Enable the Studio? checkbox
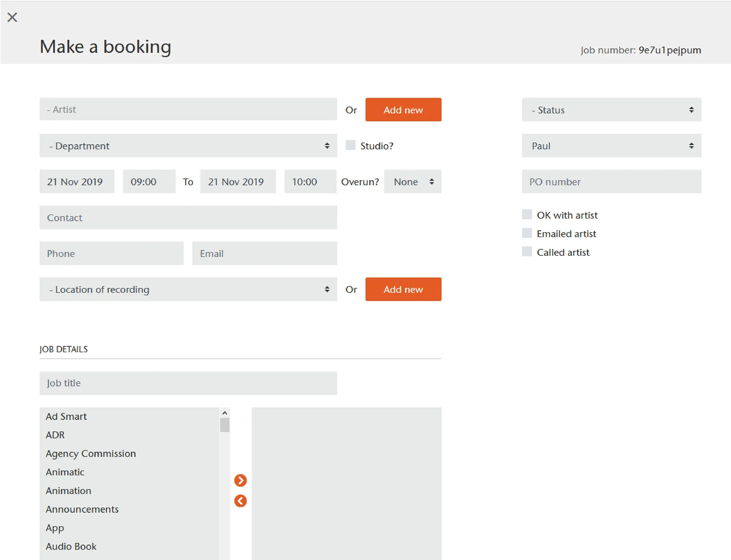Image resolution: width=731 pixels, height=560 pixels. coord(351,145)
